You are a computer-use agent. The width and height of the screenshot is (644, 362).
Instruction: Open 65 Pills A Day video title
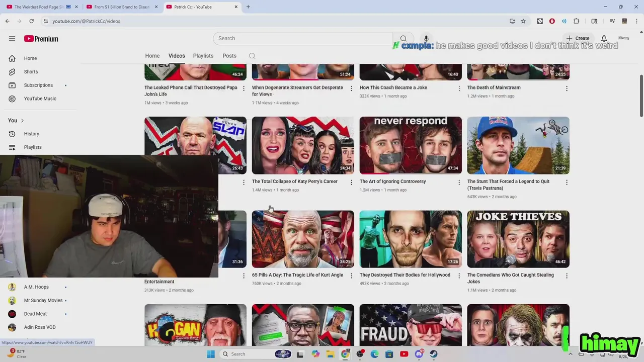click(x=297, y=275)
